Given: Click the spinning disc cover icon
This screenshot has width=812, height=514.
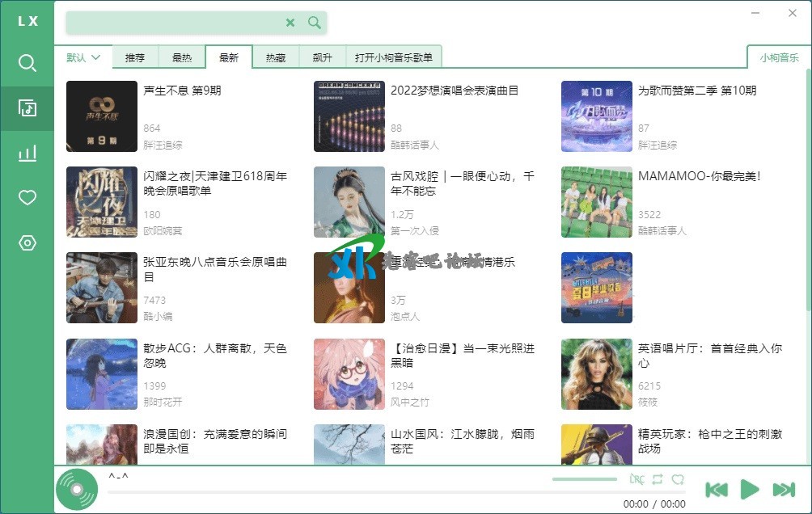Looking at the screenshot, I should (x=76, y=490).
